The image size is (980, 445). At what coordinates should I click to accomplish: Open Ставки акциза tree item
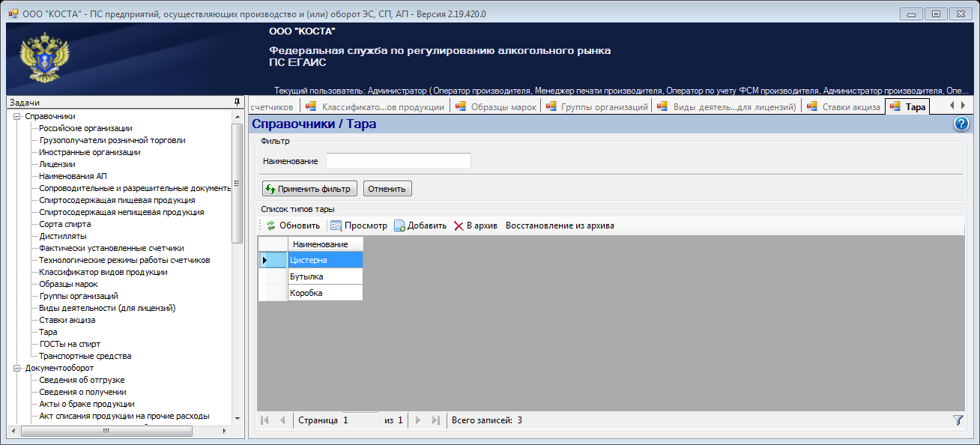coord(67,320)
